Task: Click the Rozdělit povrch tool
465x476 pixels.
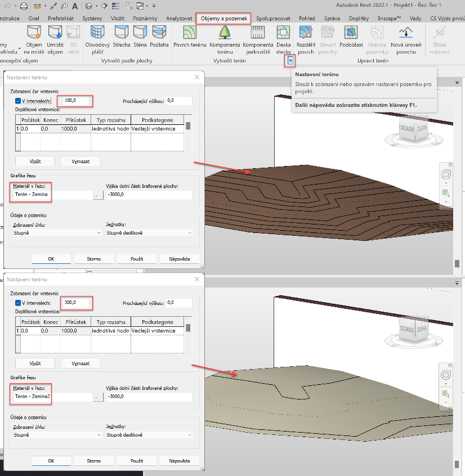Action: [x=306, y=40]
